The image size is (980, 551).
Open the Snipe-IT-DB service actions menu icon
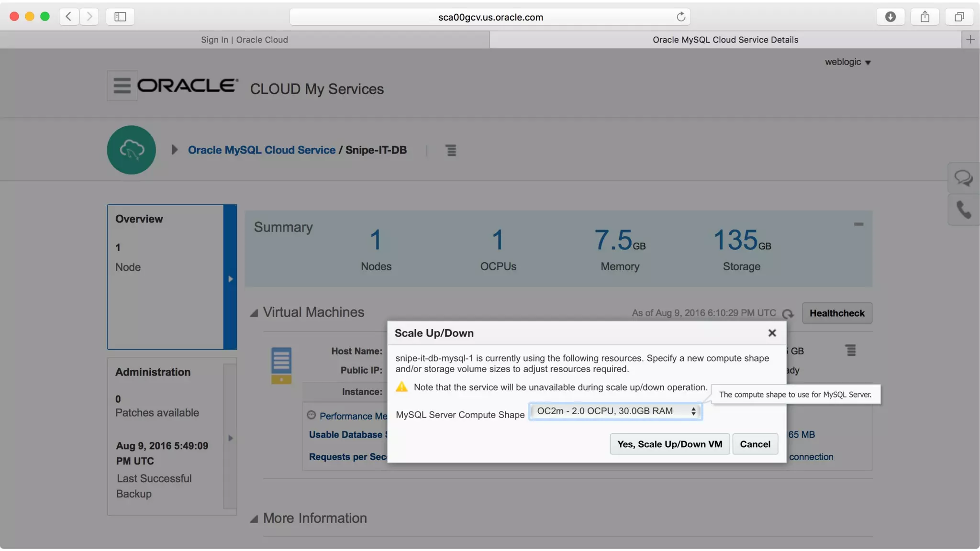click(451, 151)
